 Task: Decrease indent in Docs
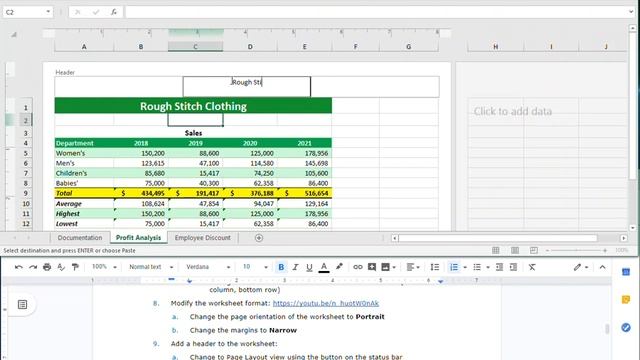(499, 267)
